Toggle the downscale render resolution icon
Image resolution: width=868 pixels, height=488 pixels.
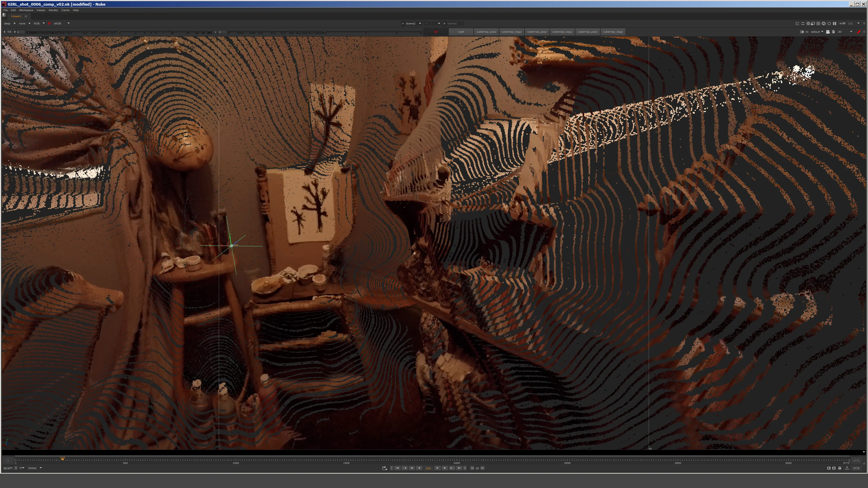pos(813,23)
